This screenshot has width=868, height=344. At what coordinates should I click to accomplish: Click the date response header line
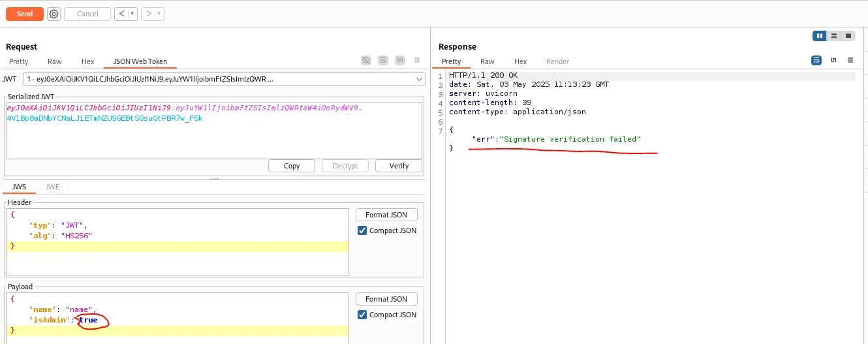pyautogui.click(x=529, y=85)
